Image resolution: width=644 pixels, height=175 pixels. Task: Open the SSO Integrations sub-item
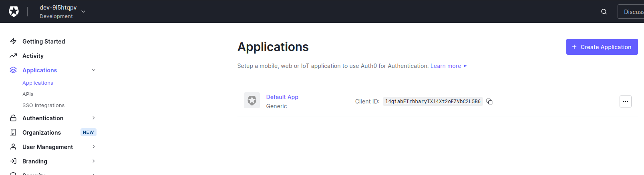[43, 105]
